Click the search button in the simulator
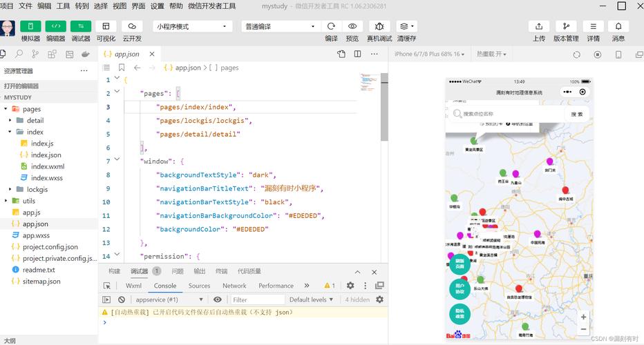 pyautogui.click(x=577, y=114)
